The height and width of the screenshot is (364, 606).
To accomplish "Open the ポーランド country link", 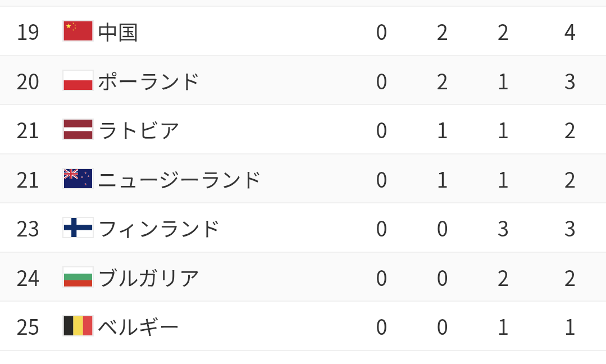I will click(x=149, y=81).
